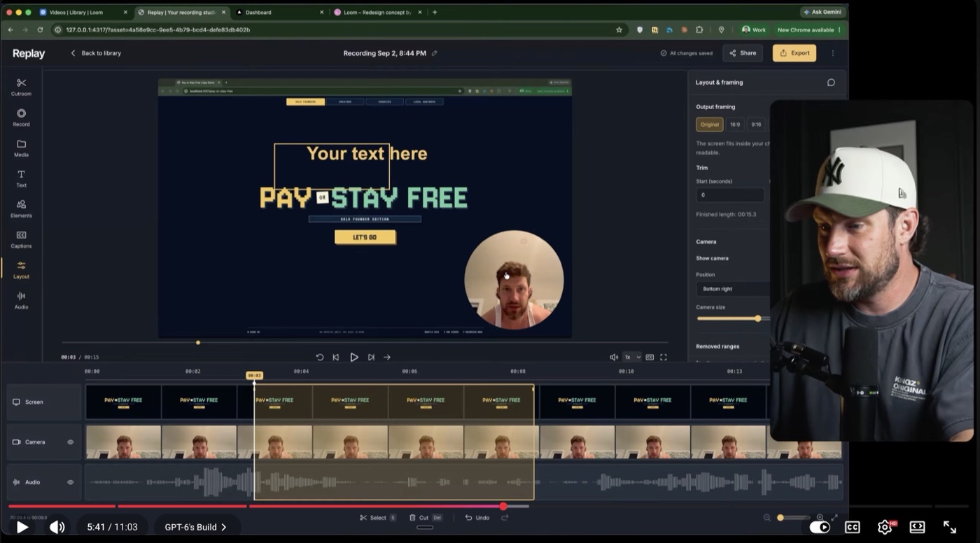Click the arrow-right jump icon

click(x=387, y=357)
